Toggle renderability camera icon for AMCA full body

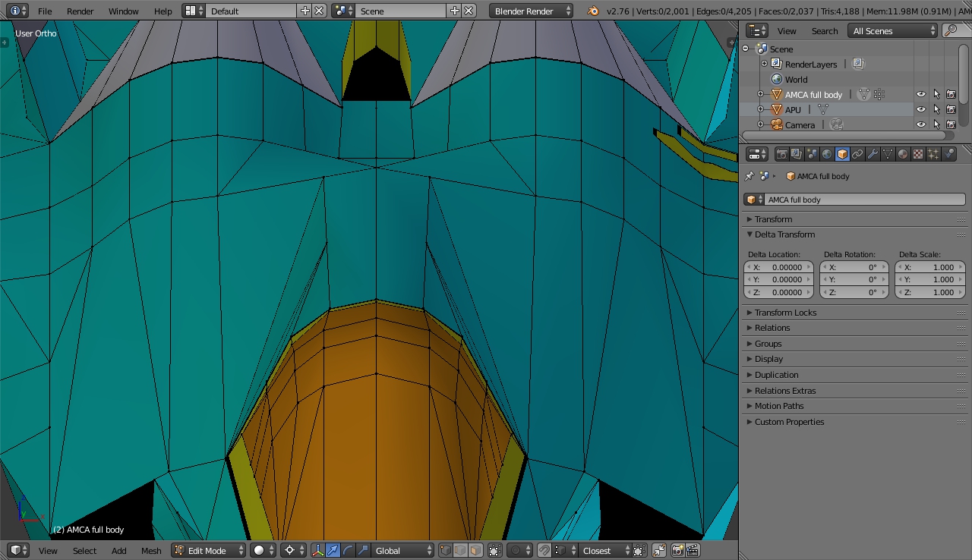[951, 94]
